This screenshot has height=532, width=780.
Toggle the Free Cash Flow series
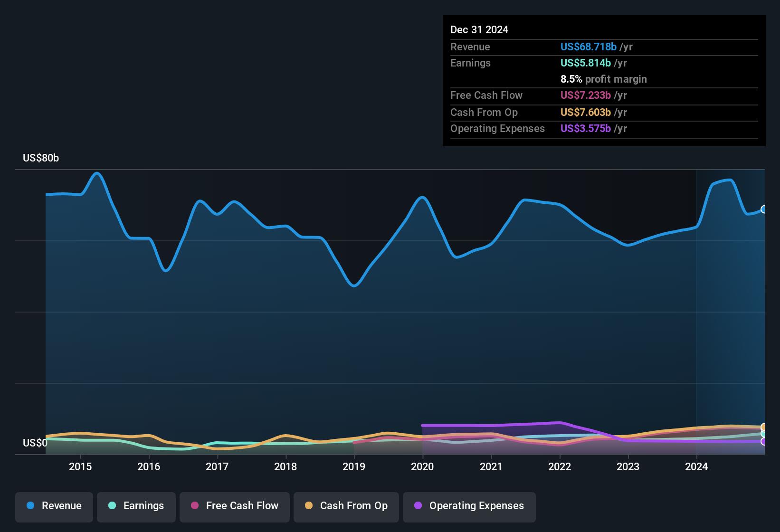pos(235,506)
